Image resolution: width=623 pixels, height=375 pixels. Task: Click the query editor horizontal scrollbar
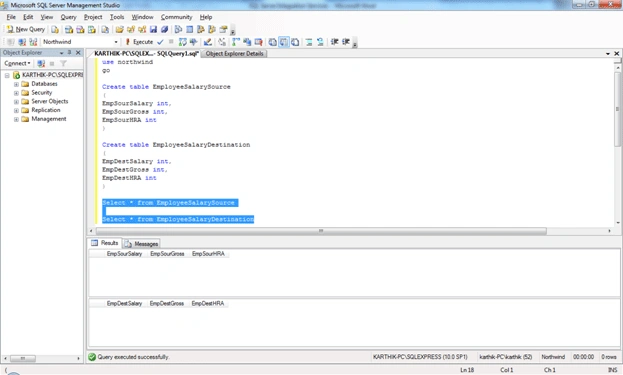tap(321, 231)
